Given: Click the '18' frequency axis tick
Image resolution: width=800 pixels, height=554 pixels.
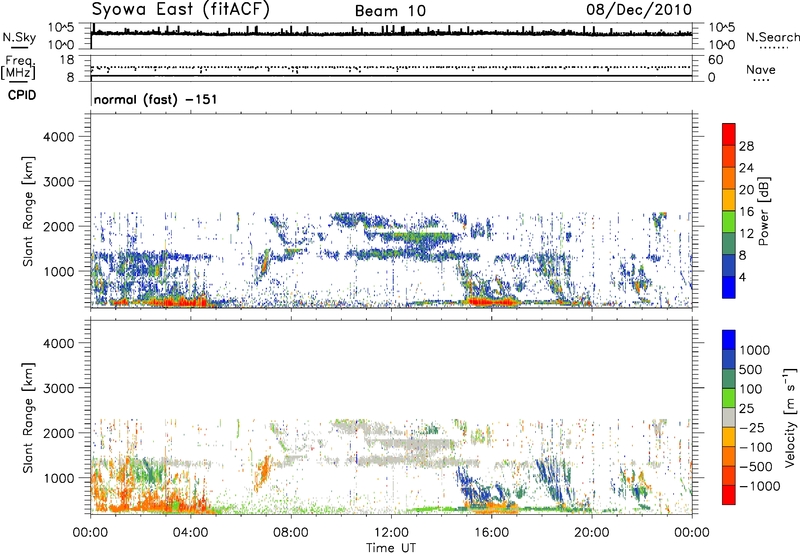Looking at the screenshot, I should (x=67, y=60).
